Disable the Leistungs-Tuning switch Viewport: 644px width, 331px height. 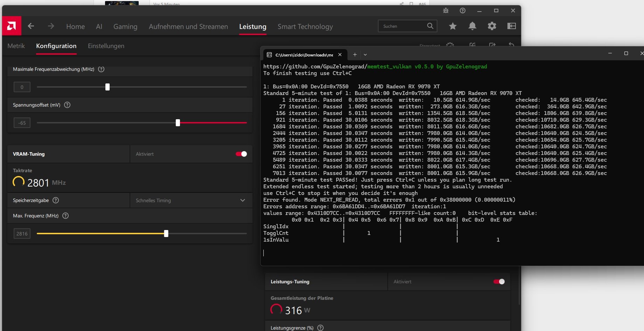[x=499, y=282]
